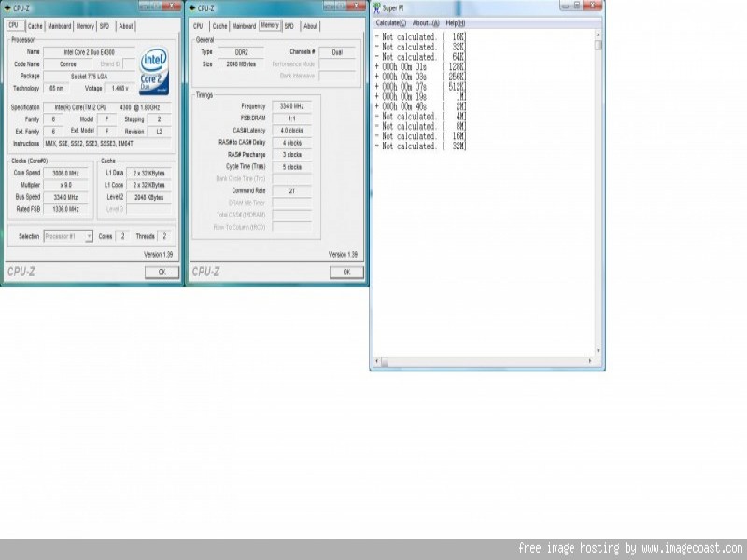This screenshot has height=560, width=747.
Task: Switch to Cache tab in CPU-Z processor window
Action: [x=35, y=26]
